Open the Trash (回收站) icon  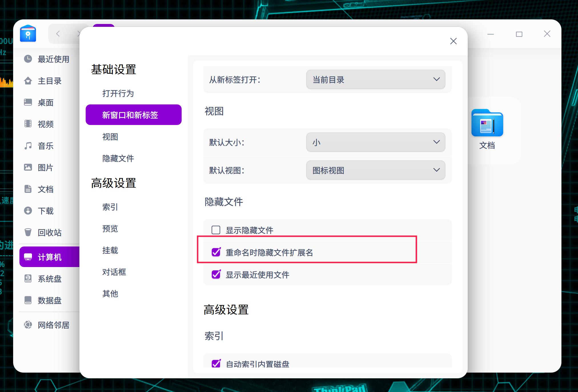[x=28, y=232]
